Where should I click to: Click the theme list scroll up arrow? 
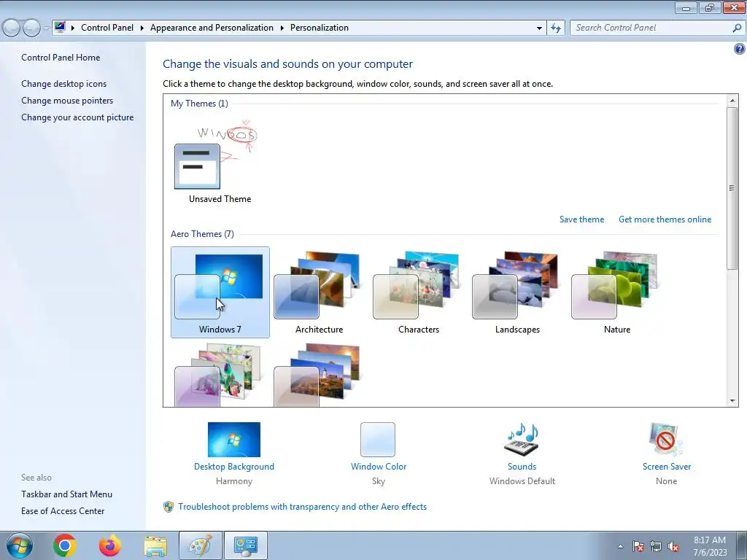point(732,101)
